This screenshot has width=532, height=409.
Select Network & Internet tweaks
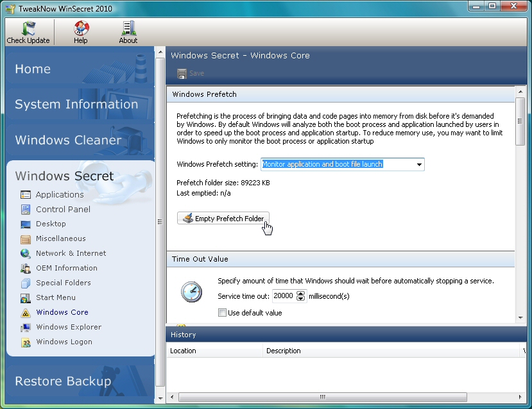pyautogui.click(x=71, y=253)
